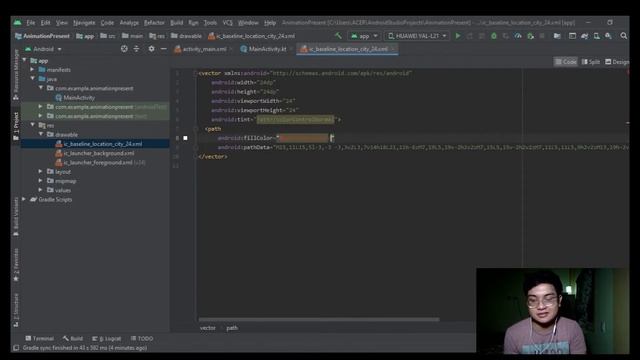This screenshot has height=360, width=640.
Task: Toggle the 1: Project side tab
Action: 16,127
